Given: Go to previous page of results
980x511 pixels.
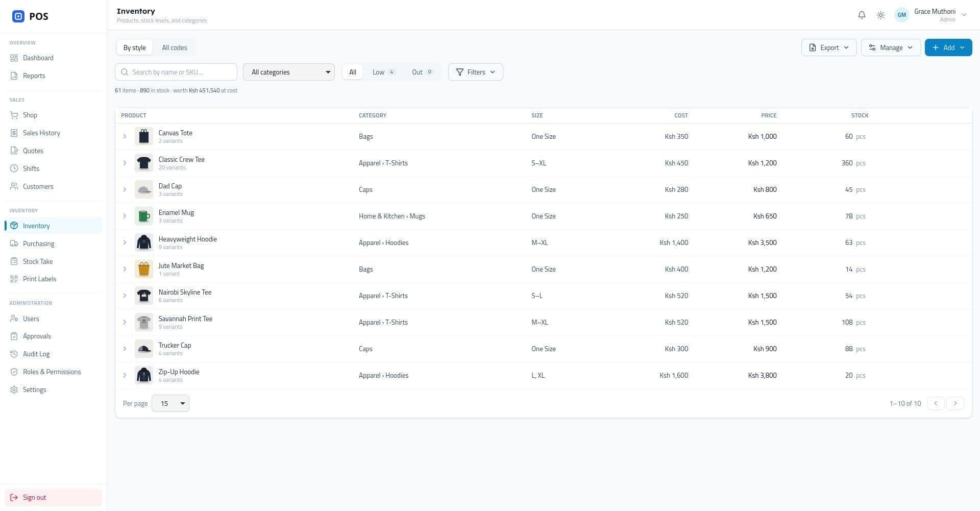Looking at the screenshot, I should 936,403.
